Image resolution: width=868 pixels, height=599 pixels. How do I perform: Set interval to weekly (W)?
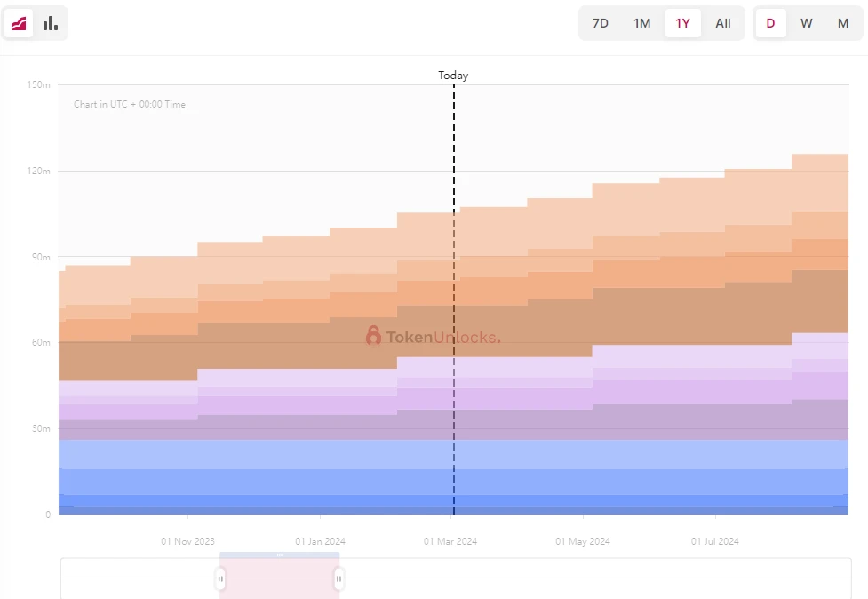click(x=806, y=23)
